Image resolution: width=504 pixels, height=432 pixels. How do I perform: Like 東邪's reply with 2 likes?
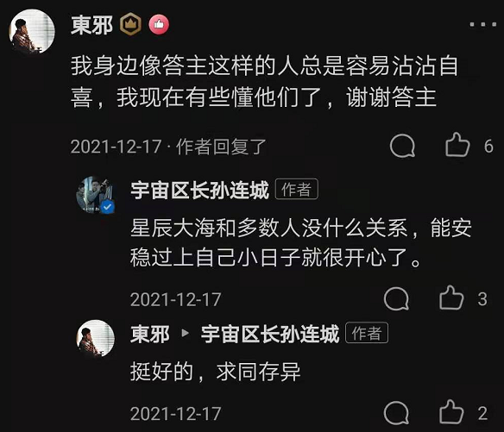click(451, 412)
